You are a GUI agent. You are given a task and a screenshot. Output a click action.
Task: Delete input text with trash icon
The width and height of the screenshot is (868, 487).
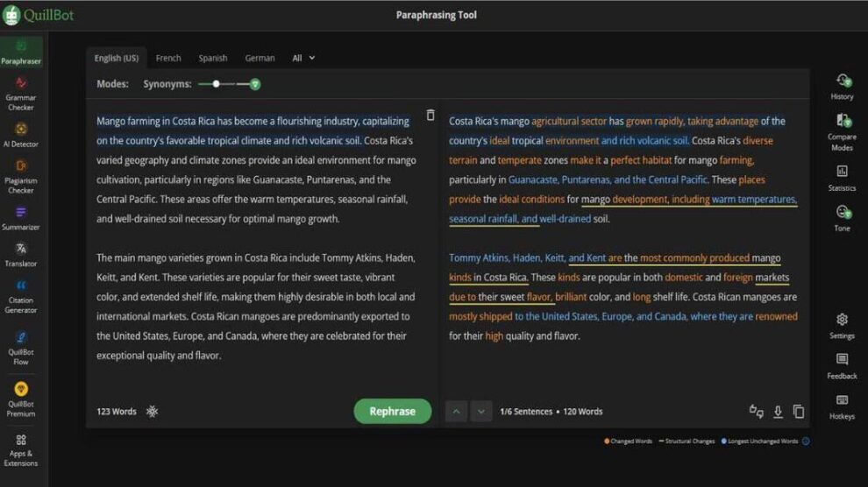[430, 115]
